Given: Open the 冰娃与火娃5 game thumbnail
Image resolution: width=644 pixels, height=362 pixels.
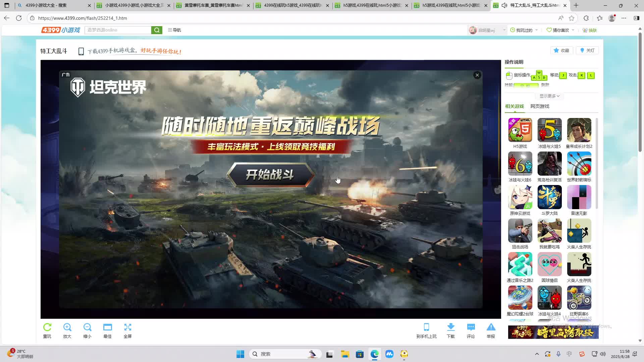Looking at the screenshot, I should 549,130.
